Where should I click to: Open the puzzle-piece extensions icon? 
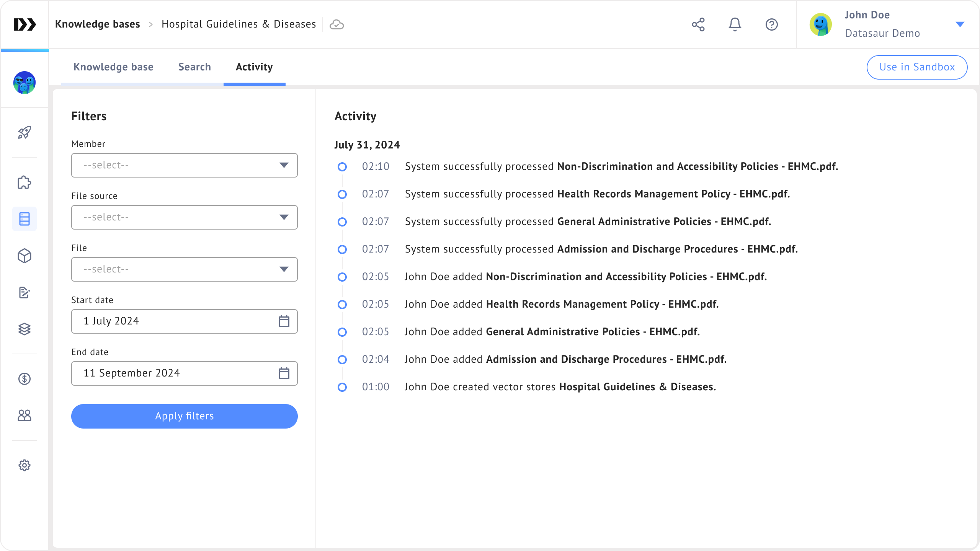24,183
